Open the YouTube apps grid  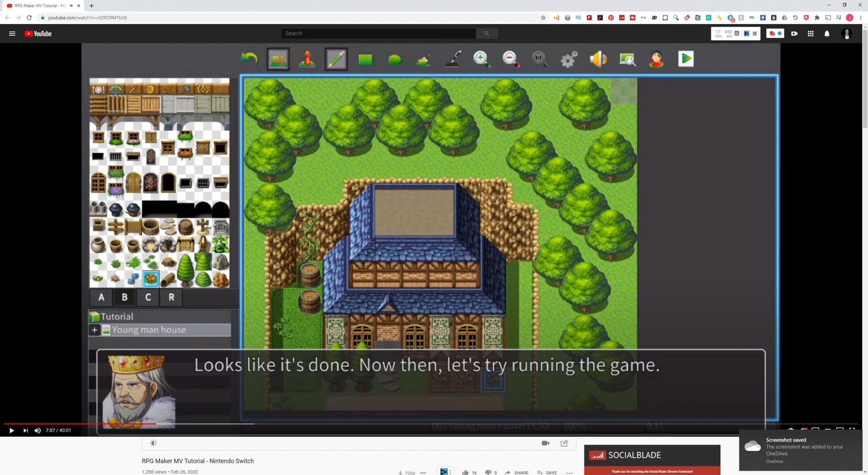pyautogui.click(x=811, y=34)
